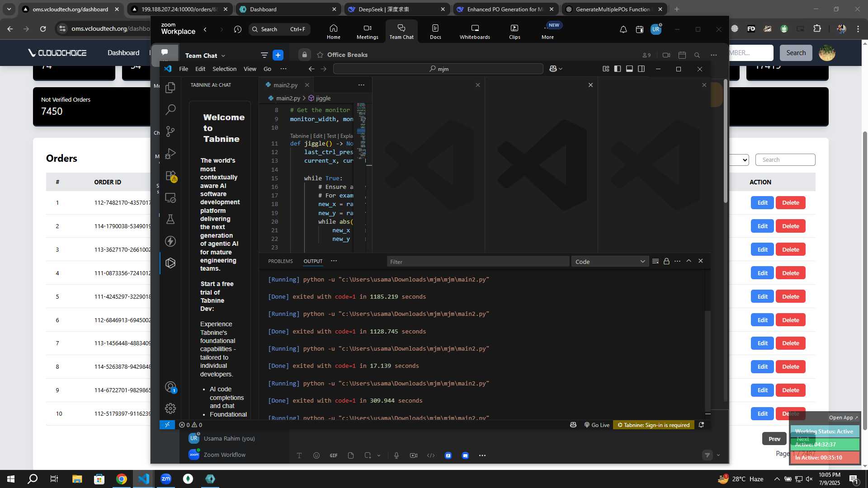This screenshot has height=488, width=868.
Task: Star the Office Breaks channel
Action: 320,55
